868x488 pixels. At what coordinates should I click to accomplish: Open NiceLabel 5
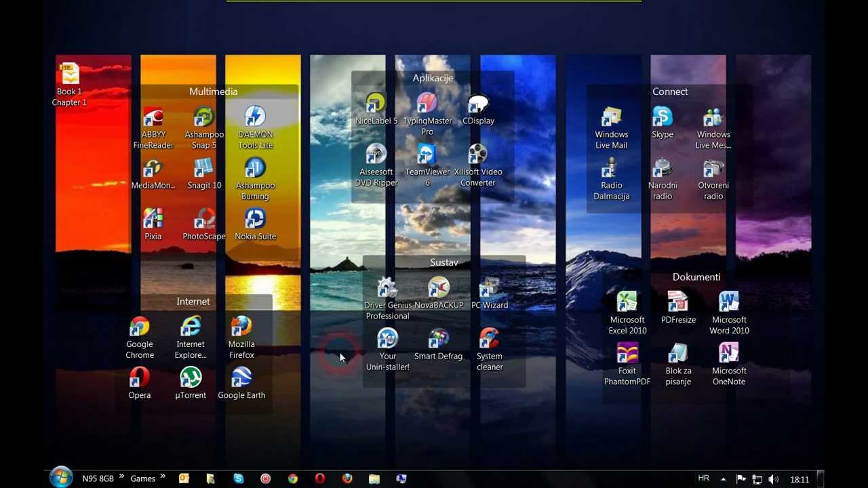click(376, 109)
